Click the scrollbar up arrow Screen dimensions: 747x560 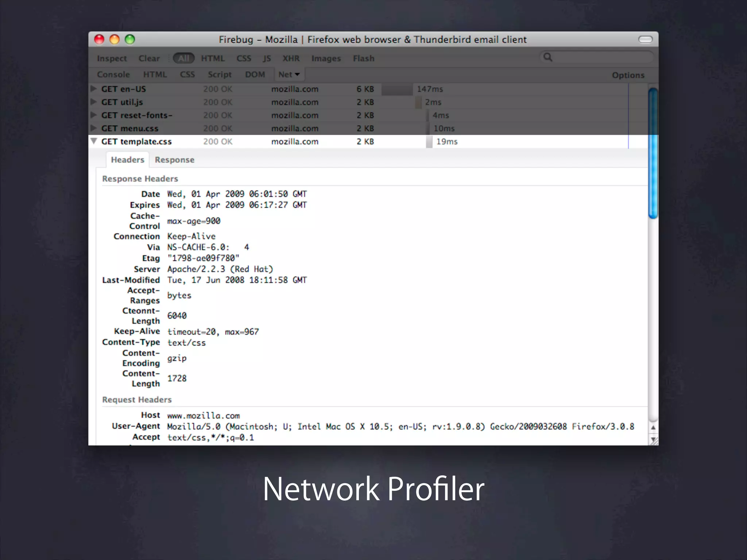pos(653,427)
